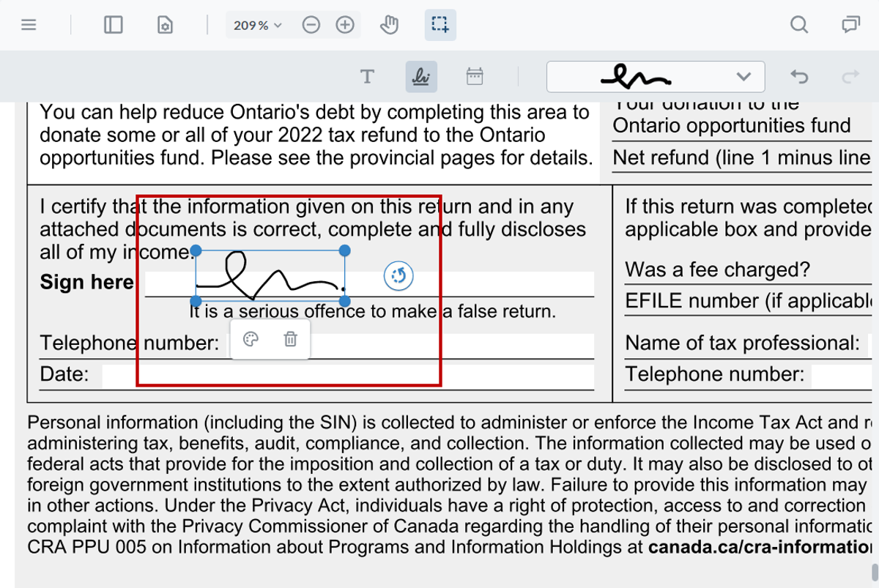The image size is (879, 588).
Task: Open document search
Action: (x=798, y=24)
